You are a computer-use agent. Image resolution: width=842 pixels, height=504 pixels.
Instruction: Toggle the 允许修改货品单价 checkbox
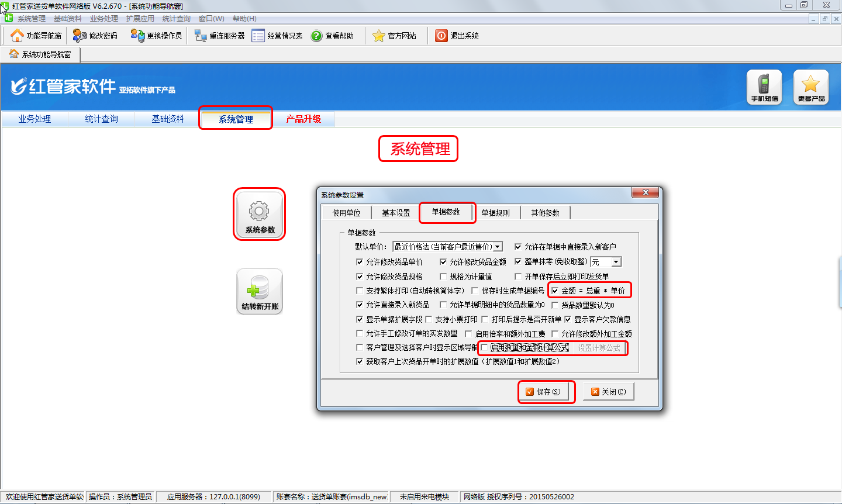[x=360, y=262]
